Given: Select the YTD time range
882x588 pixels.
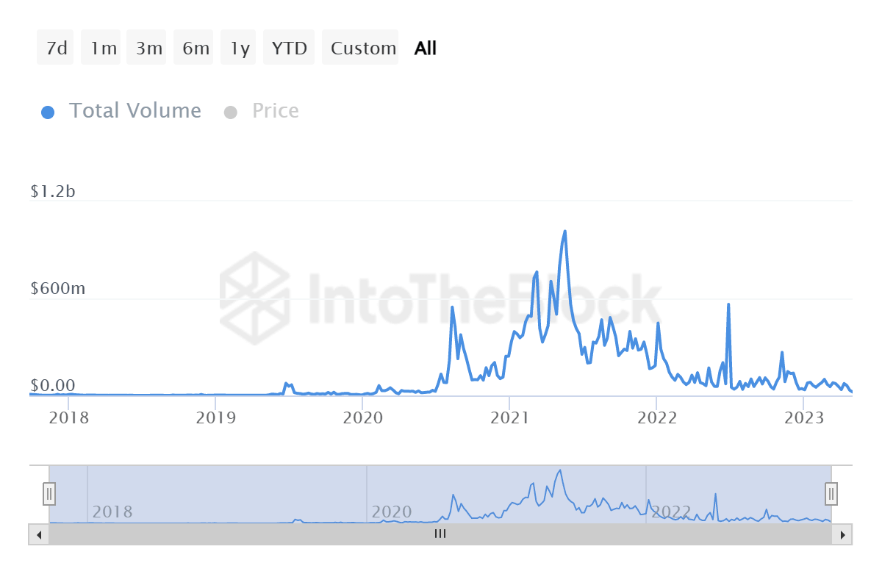Looking at the screenshot, I should coord(289,47).
